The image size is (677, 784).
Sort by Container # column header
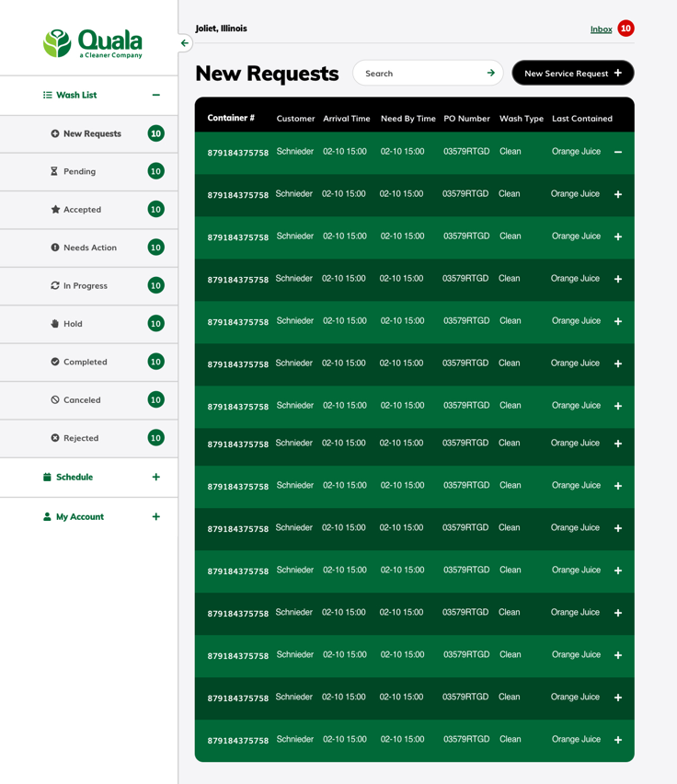(231, 118)
